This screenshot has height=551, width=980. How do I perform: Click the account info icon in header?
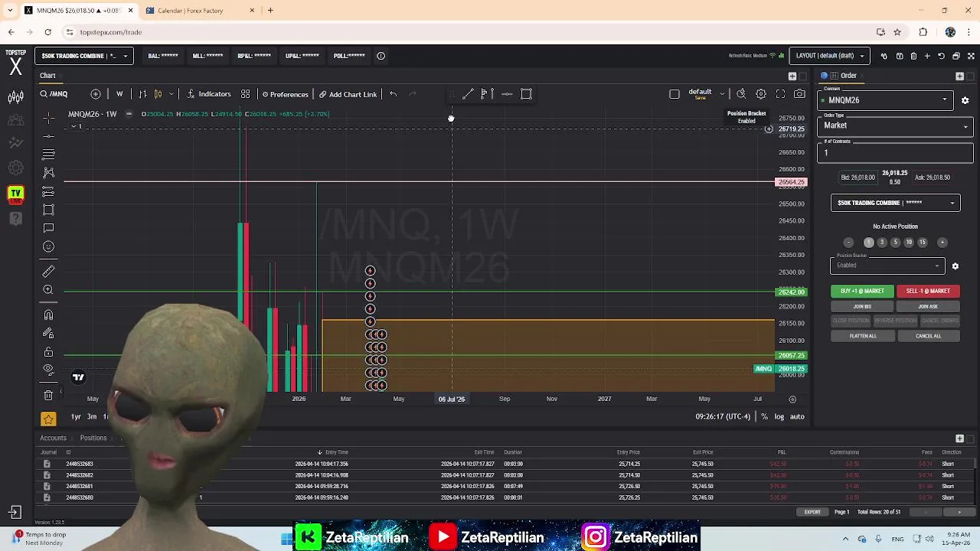click(x=381, y=56)
